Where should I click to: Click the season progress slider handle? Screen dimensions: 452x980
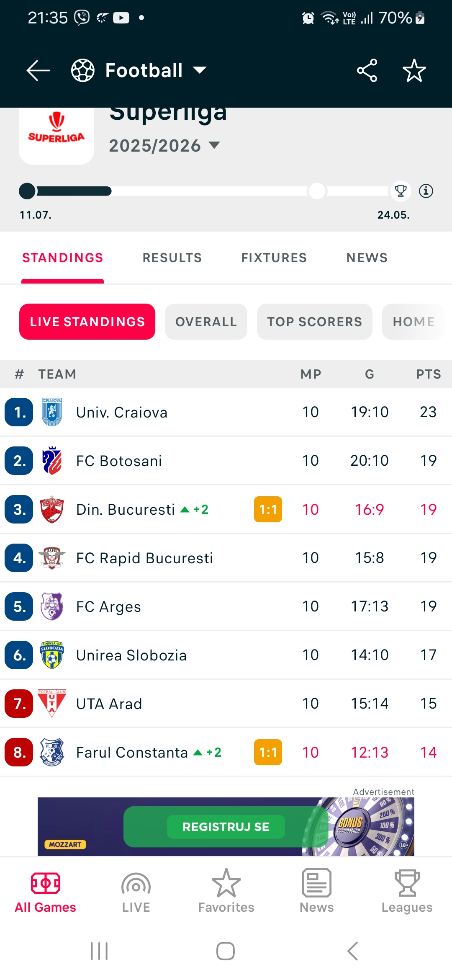click(x=28, y=191)
